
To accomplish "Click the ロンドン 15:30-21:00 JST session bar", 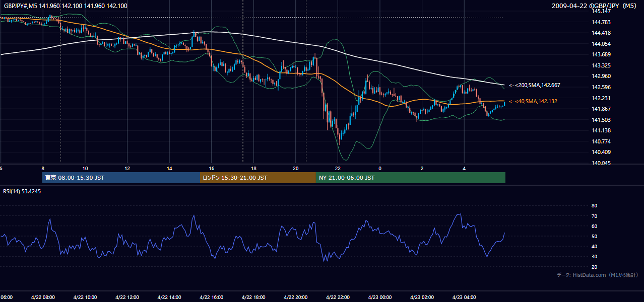I will coord(258,178).
